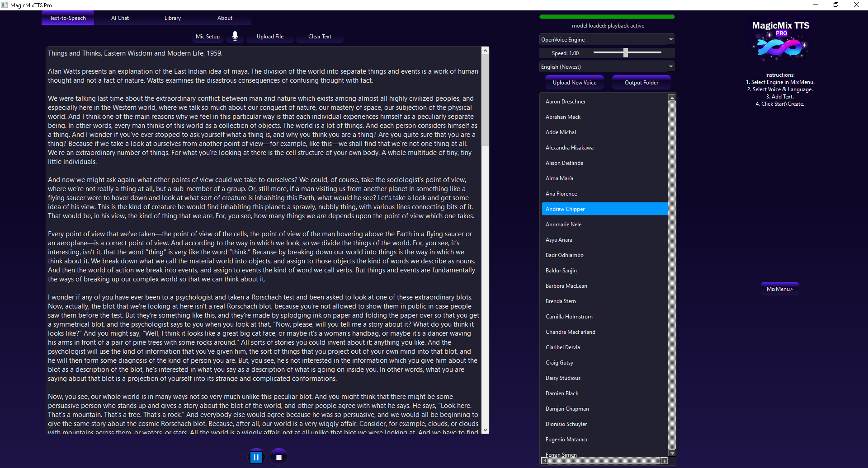Select voice Eugenio Mataracı
The image size is (868, 468).
pyautogui.click(x=605, y=440)
